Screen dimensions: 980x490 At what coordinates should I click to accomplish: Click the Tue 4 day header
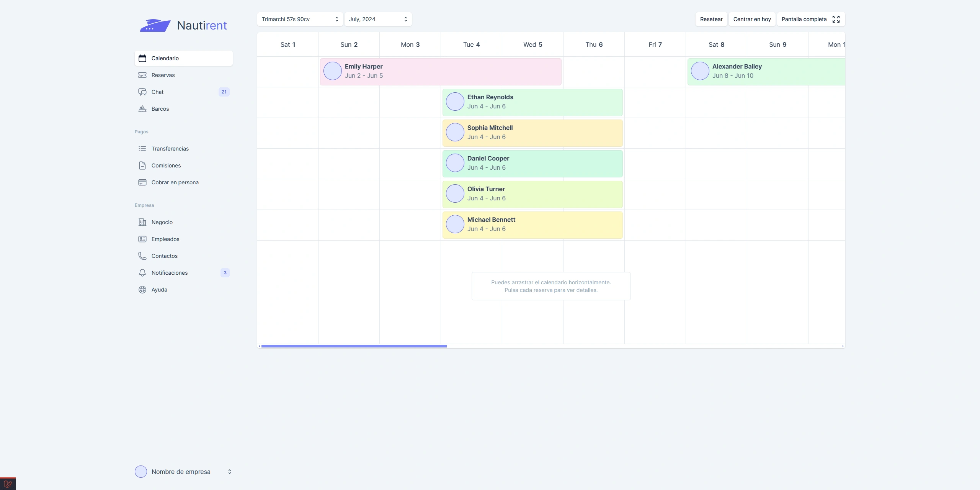pyautogui.click(x=472, y=44)
